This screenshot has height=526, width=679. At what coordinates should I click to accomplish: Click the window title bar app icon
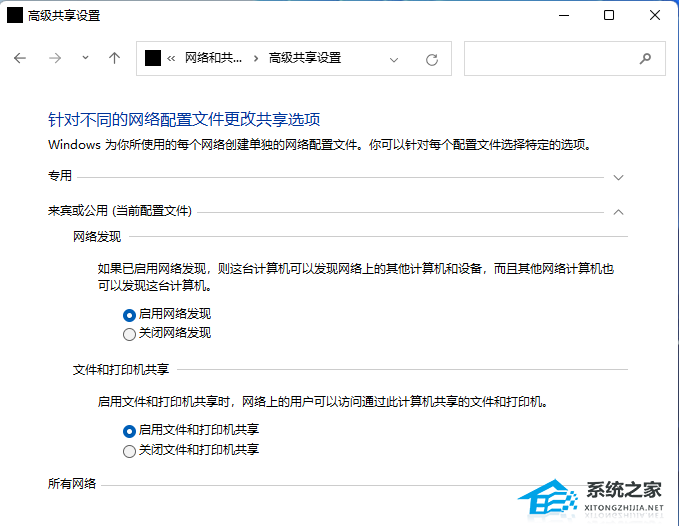[x=15, y=15]
